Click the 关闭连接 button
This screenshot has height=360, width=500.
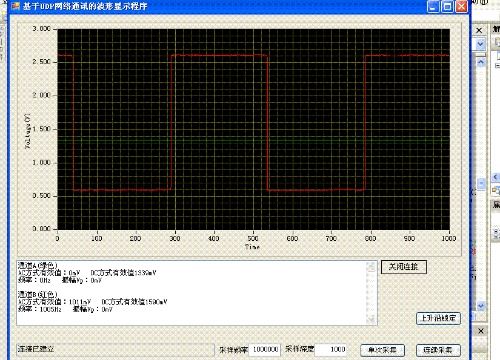coord(404,267)
